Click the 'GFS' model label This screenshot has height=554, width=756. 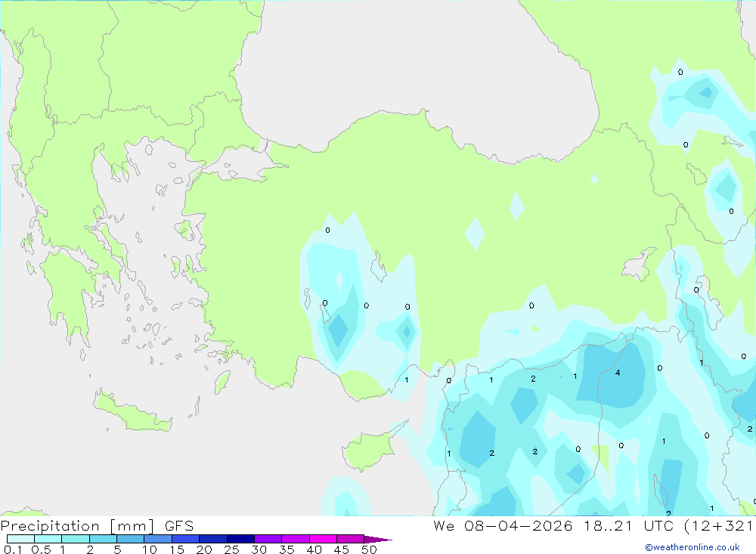[179, 526]
